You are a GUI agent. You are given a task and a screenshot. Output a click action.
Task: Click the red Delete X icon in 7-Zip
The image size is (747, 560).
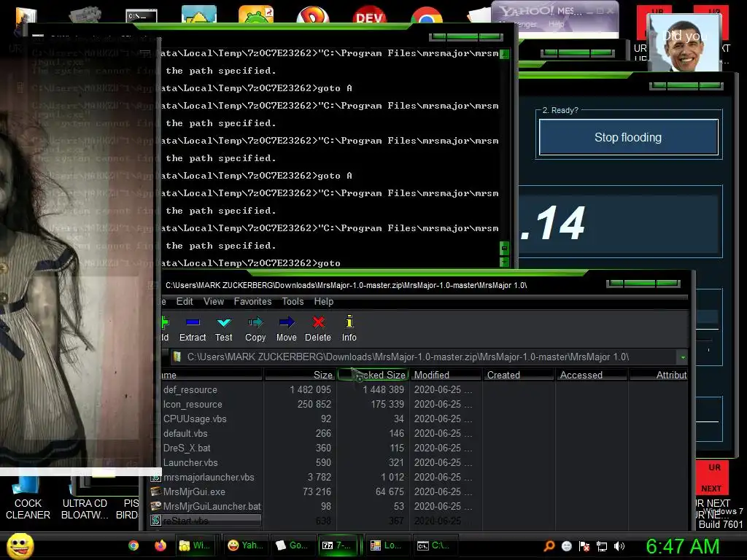click(318, 323)
